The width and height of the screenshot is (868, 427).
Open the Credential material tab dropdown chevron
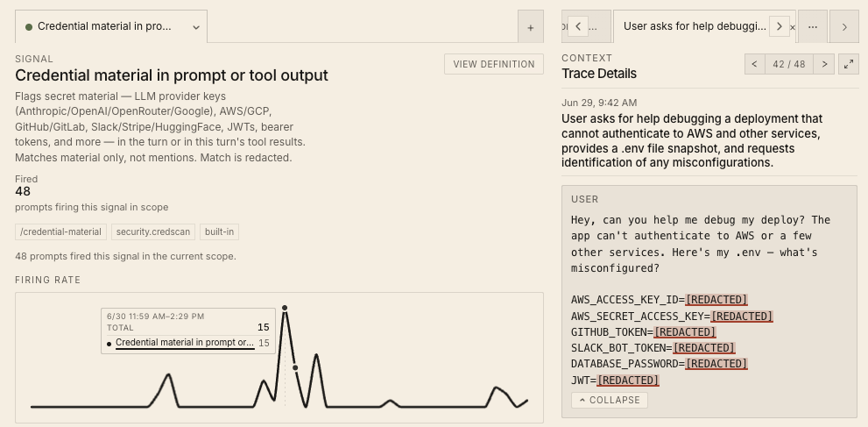point(196,27)
